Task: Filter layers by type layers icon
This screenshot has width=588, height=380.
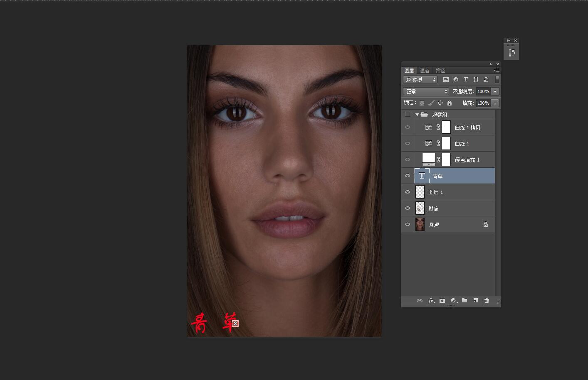Action: point(466,80)
